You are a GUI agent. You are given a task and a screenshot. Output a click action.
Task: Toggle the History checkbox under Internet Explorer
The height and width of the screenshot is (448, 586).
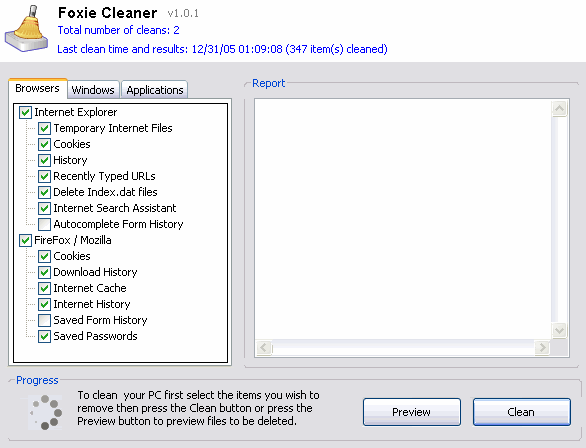click(x=44, y=160)
